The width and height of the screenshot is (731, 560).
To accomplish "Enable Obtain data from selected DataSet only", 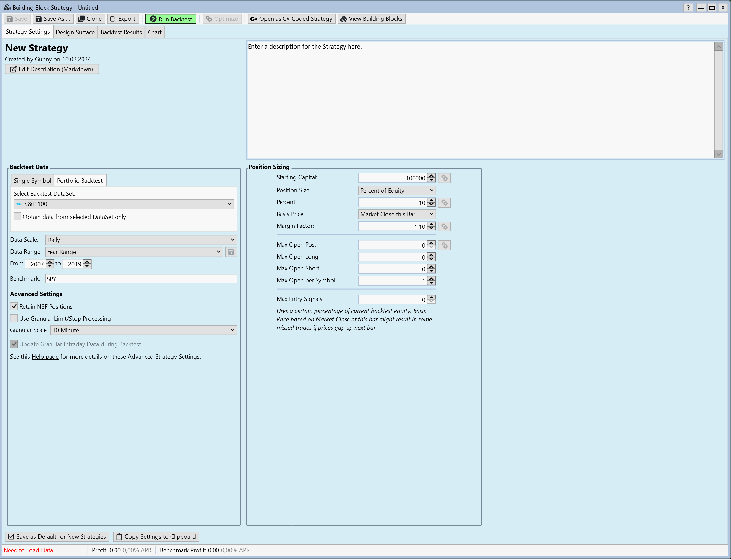I will 17,217.
